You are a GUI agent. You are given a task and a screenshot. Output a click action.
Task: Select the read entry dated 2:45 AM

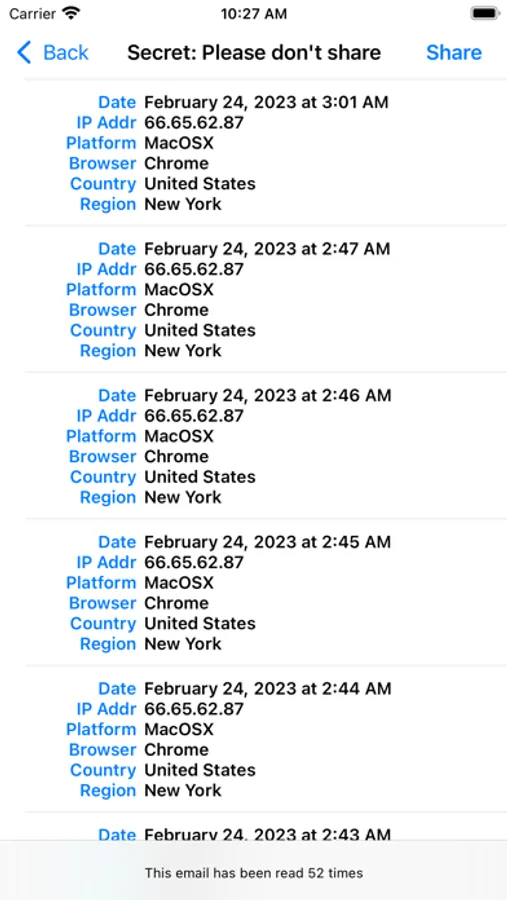tap(266, 592)
